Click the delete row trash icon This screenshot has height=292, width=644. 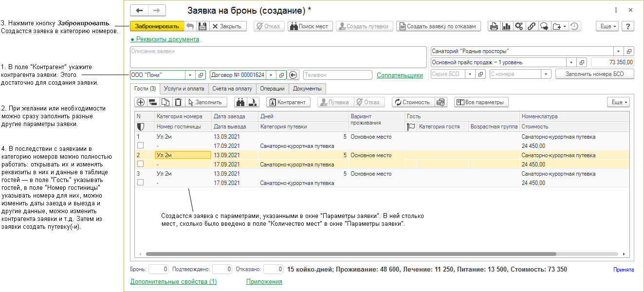point(178,102)
